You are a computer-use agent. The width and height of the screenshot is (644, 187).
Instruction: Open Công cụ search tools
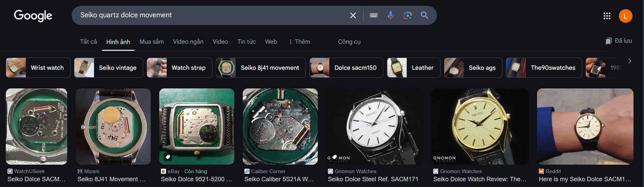click(x=349, y=42)
